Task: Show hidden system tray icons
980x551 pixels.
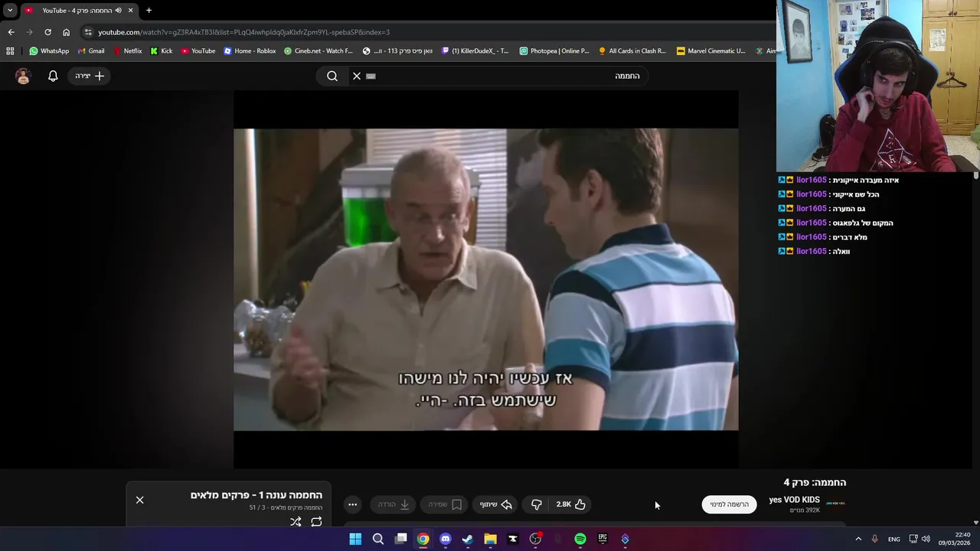Action: point(858,539)
